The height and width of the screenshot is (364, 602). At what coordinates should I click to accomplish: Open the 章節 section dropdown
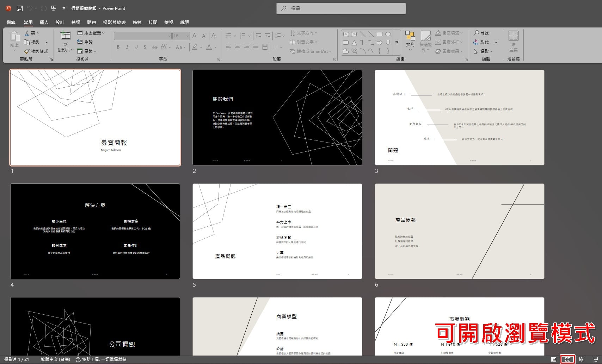[x=87, y=51]
